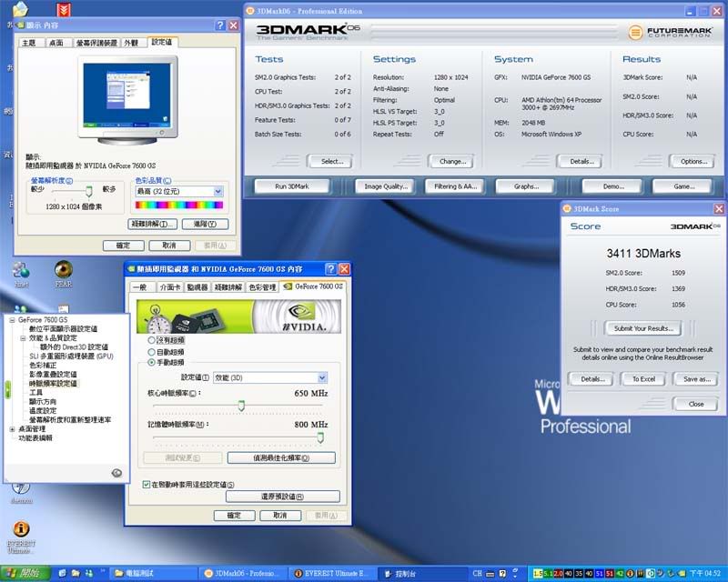
Task: Click the monitor preview image in display properties
Action: [127, 100]
